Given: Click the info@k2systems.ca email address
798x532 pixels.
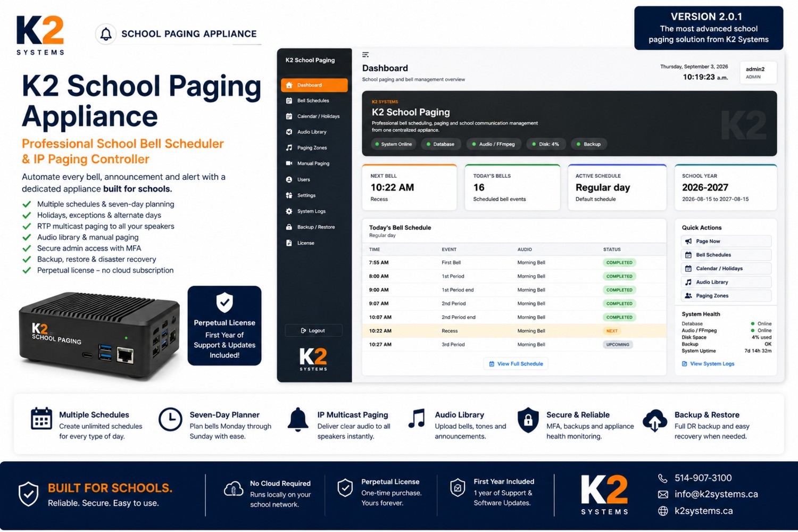Looking at the screenshot, I should point(716,494).
